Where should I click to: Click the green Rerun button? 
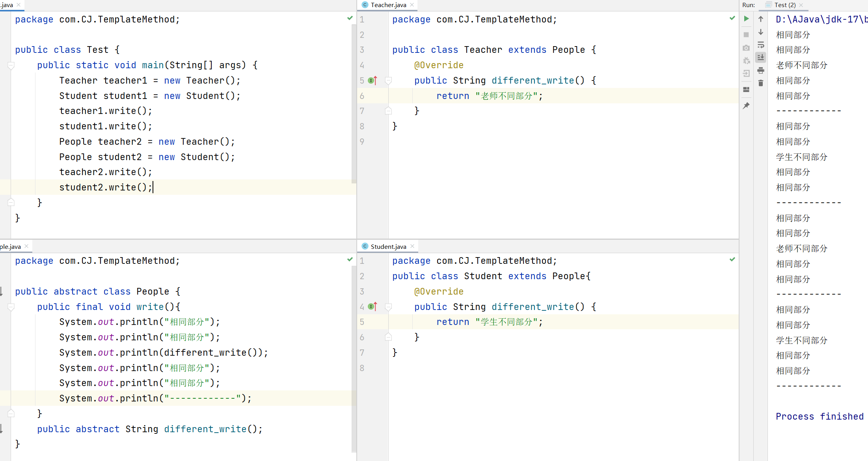(746, 19)
